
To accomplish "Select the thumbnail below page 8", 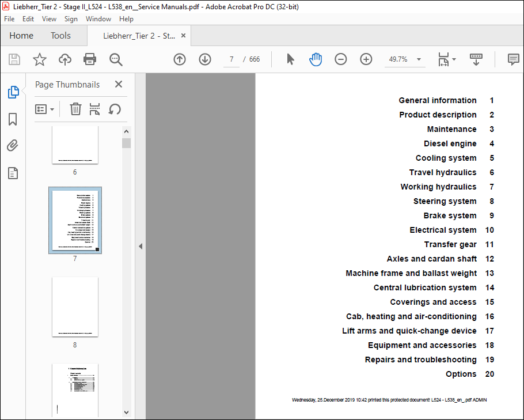I will click(x=75, y=390).
